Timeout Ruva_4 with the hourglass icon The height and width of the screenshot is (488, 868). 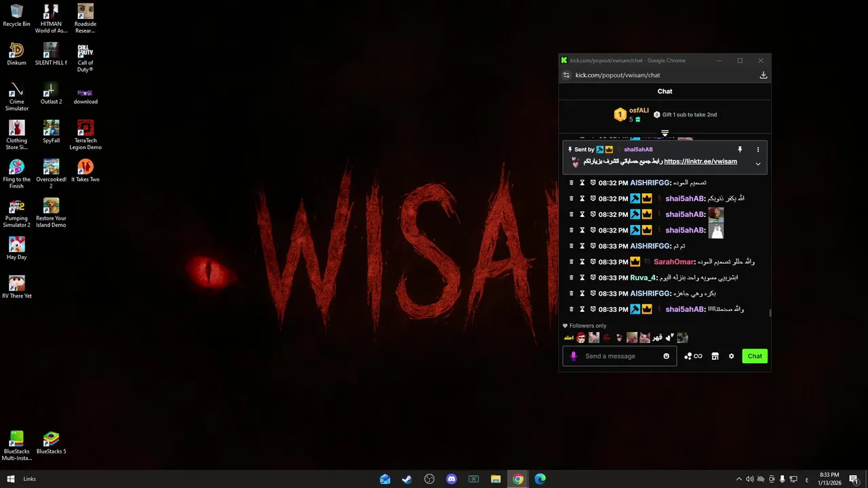pos(582,278)
